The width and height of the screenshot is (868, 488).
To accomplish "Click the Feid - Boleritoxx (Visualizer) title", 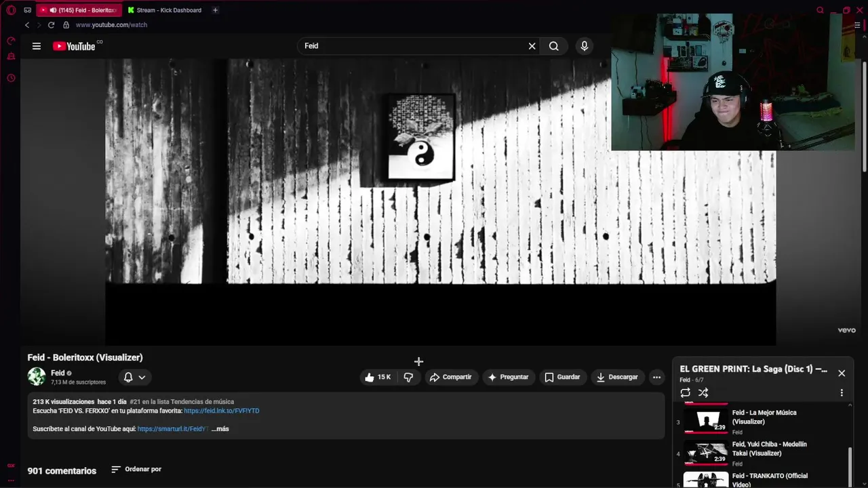I will click(85, 357).
